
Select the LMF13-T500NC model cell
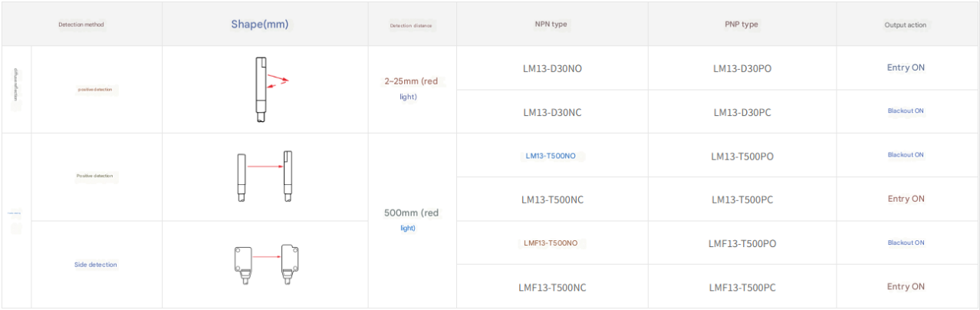point(552,287)
